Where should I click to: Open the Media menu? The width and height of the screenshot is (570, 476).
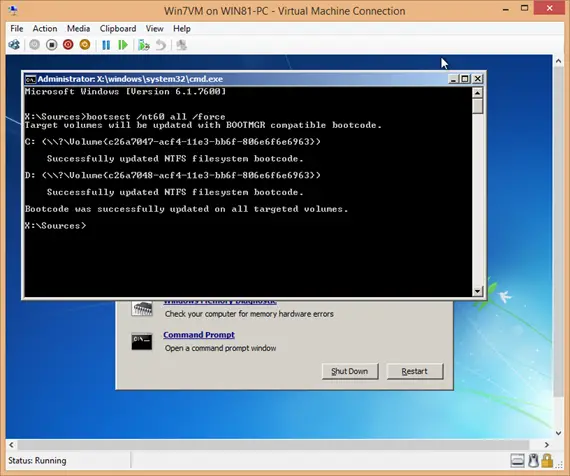pos(78,28)
